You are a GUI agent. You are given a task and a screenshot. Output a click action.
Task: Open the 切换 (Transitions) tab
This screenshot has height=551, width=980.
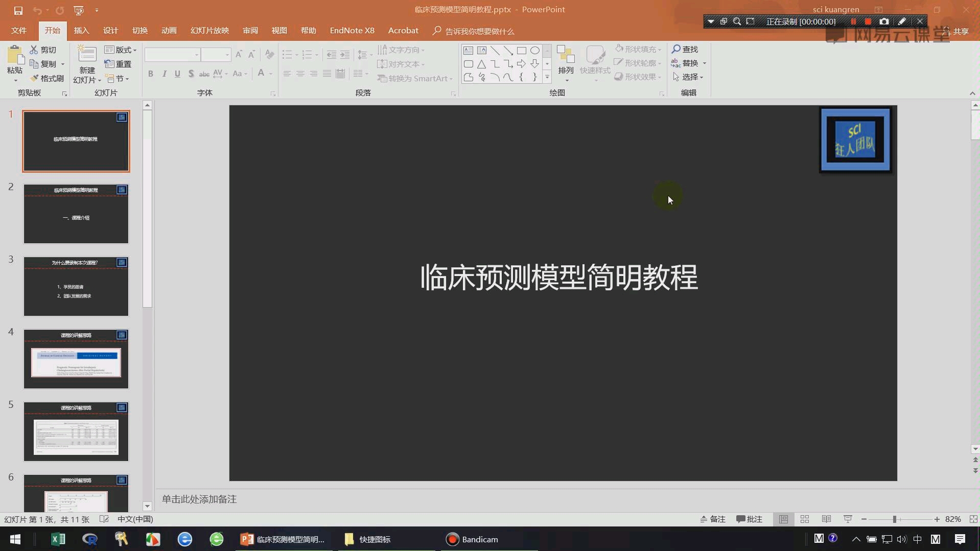coord(139,30)
